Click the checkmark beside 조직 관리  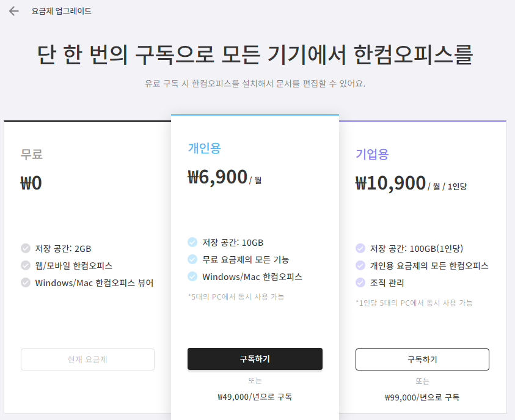pos(359,282)
